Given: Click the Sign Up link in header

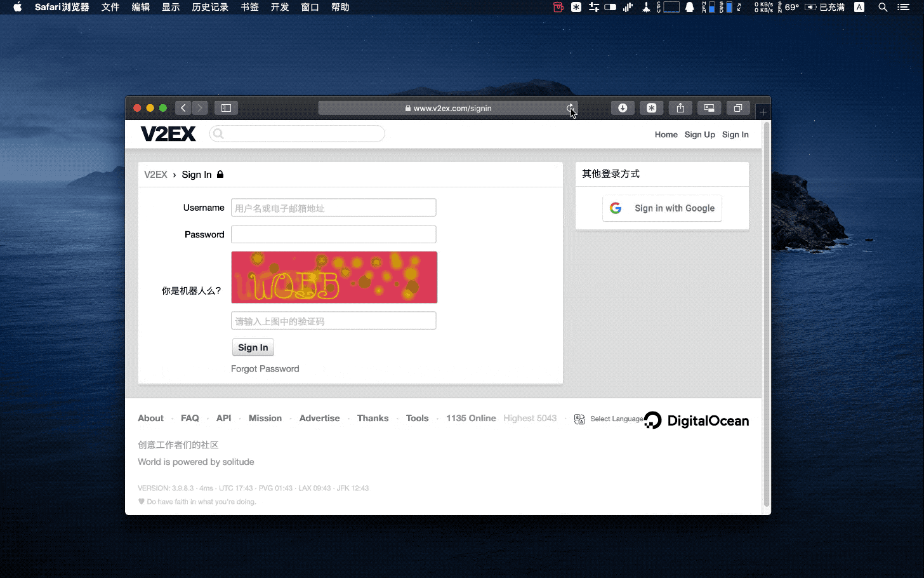Looking at the screenshot, I should tap(700, 135).
